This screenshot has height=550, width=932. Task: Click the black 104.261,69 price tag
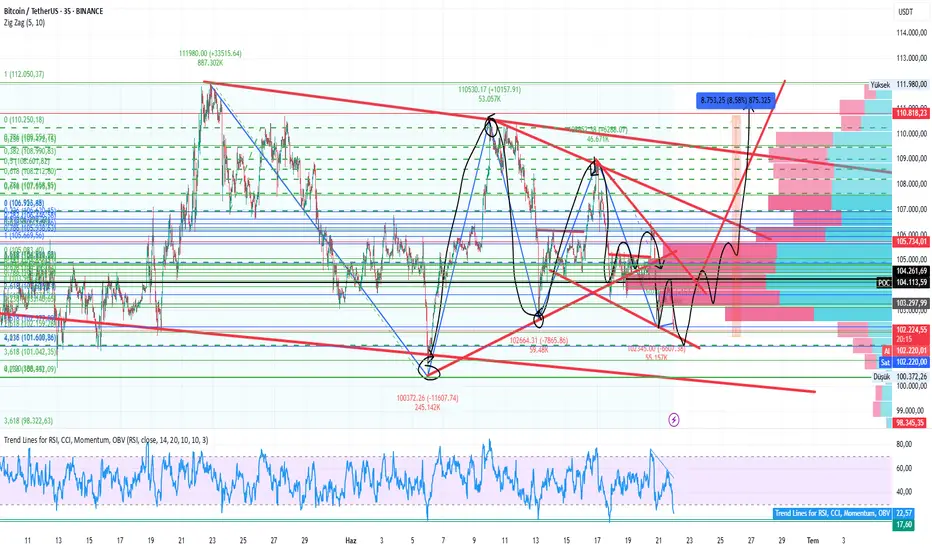(x=911, y=271)
